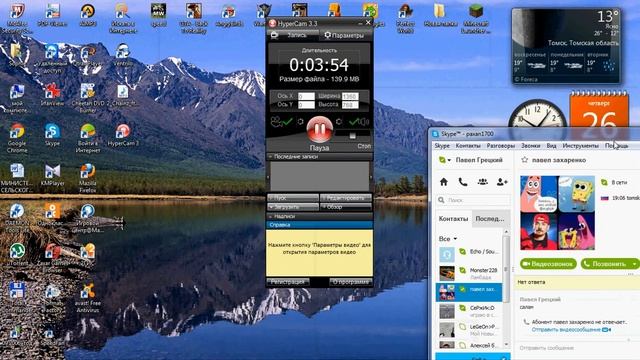Open IrfanView desktop icon
Image resolution: width=640 pixels, height=360 pixels.
point(52,94)
